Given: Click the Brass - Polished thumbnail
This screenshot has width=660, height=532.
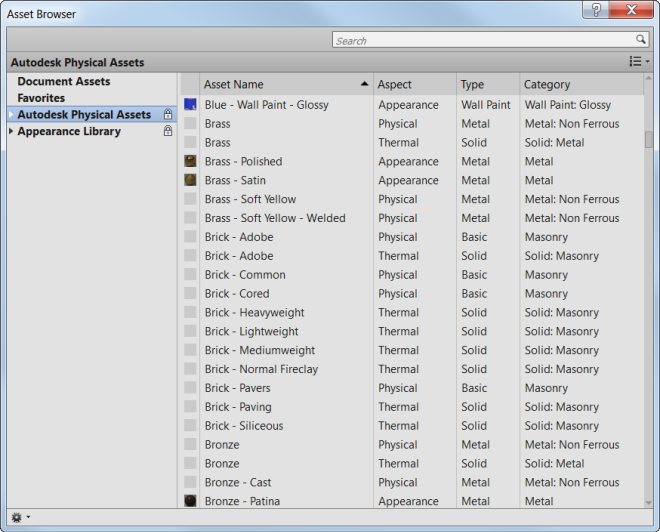Looking at the screenshot, I should (190, 161).
